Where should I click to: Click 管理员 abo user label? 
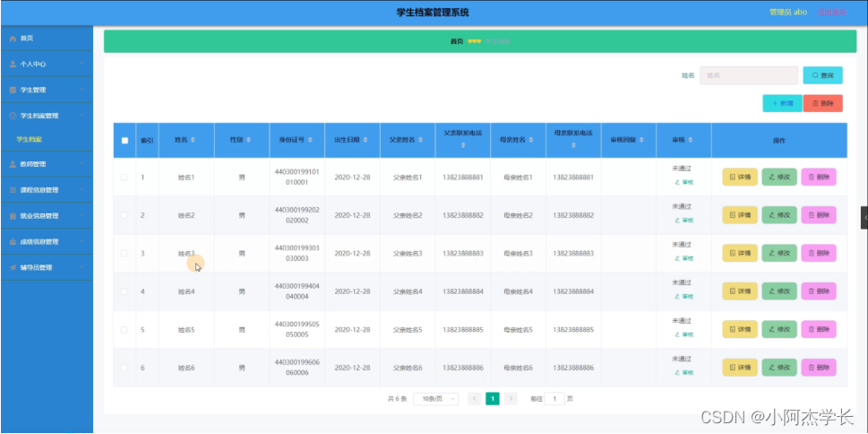(788, 13)
